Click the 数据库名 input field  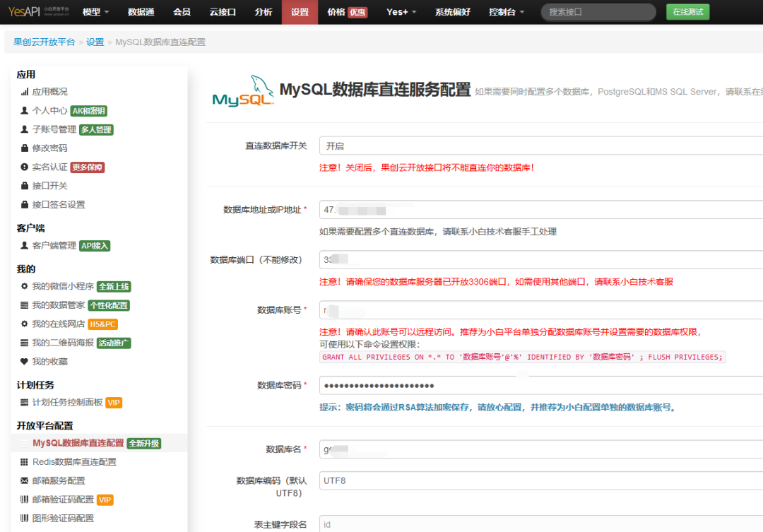pyautogui.click(x=541, y=449)
